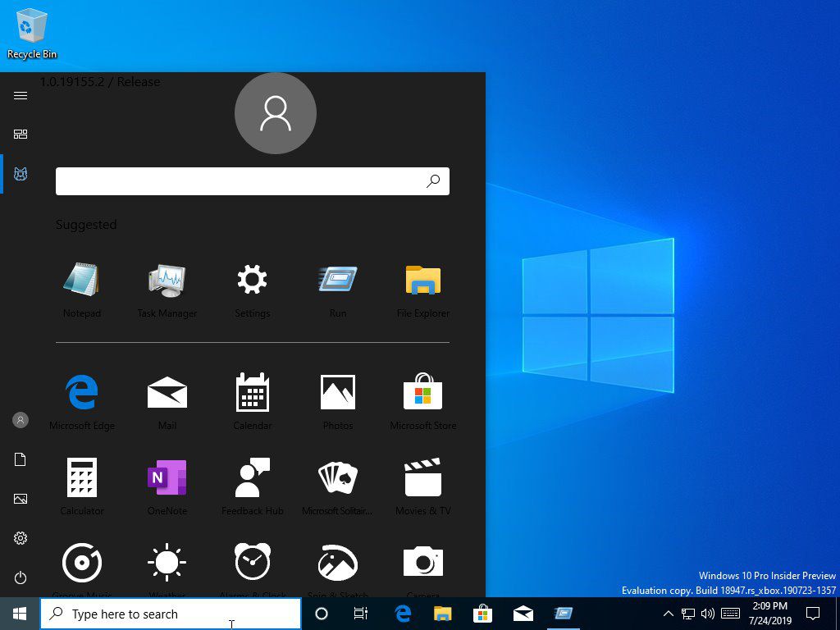Click the taskbar 'Type here to search' box
840x630 pixels.
tap(171, 614)
